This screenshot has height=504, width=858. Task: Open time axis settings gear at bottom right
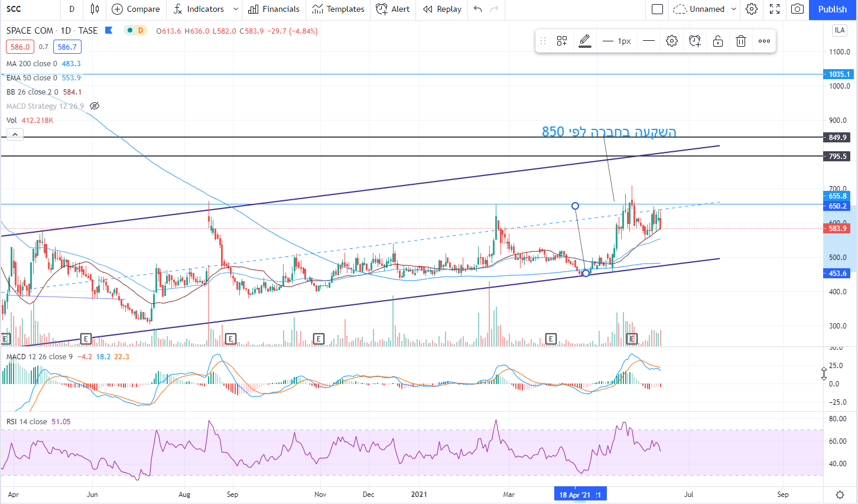(x=840, y=495)
